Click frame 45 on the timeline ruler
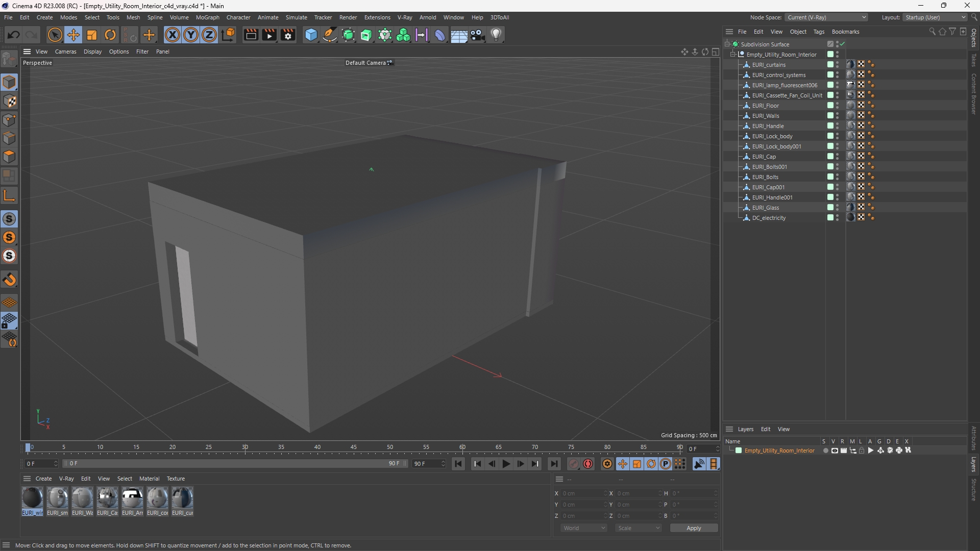980x551 pixels. 354,447
